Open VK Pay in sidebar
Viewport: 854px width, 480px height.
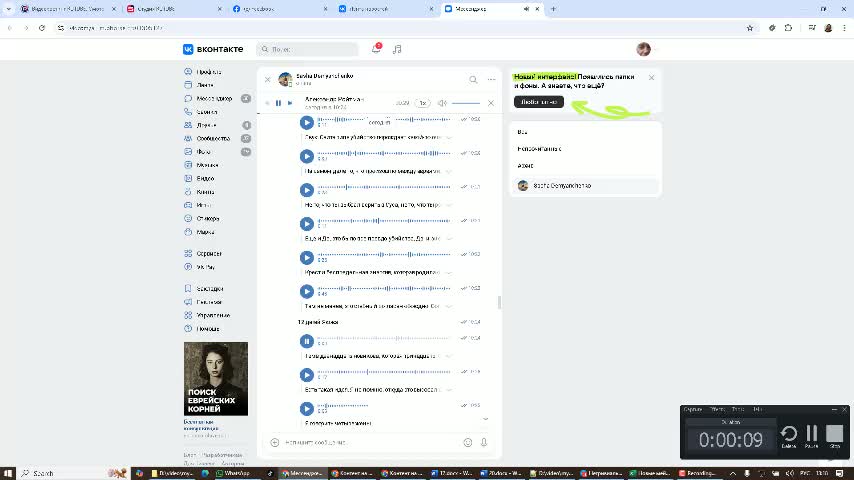point(205,267)
